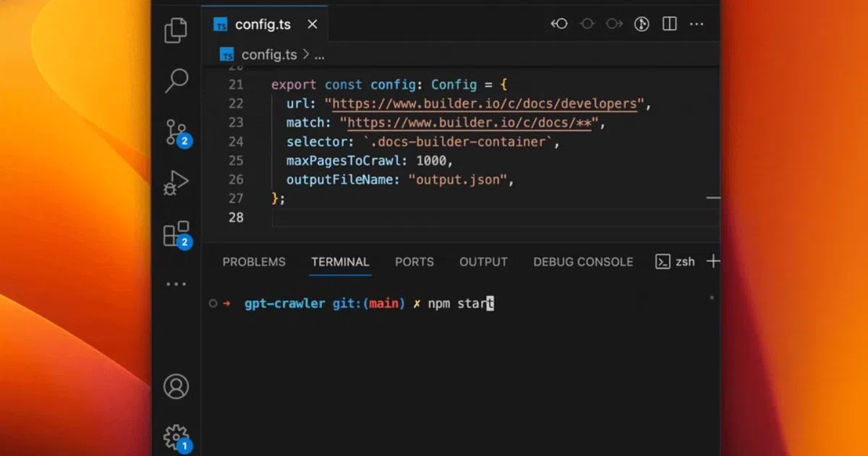
Task: Open the Search view in activity bar
Action: click(176, 80)
